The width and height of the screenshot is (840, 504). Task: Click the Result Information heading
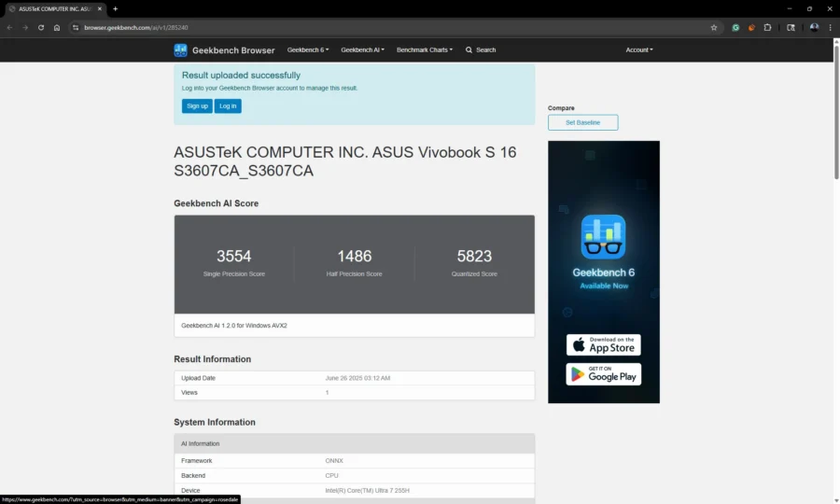point(212,359)
